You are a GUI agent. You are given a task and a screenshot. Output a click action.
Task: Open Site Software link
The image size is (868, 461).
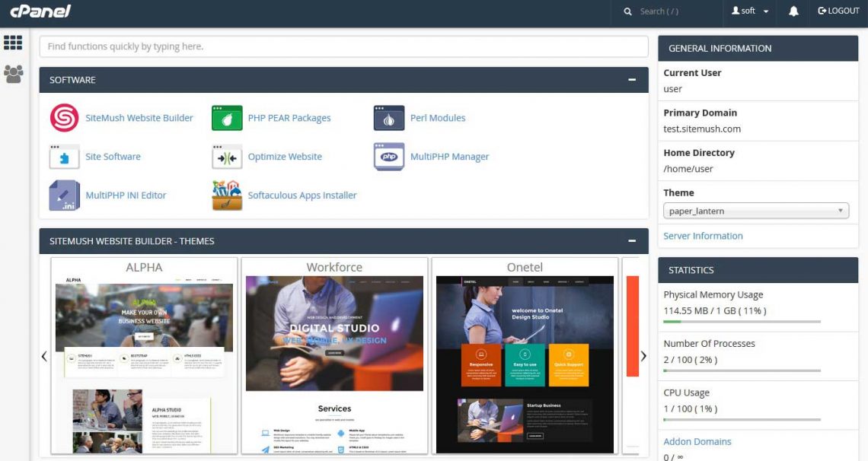[113, 157]
